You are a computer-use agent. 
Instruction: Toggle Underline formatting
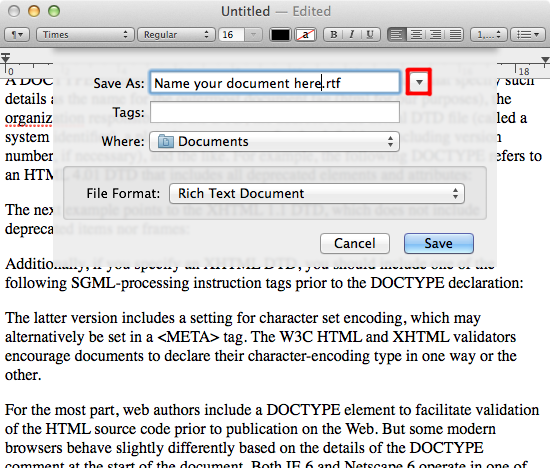click(370, 35)
